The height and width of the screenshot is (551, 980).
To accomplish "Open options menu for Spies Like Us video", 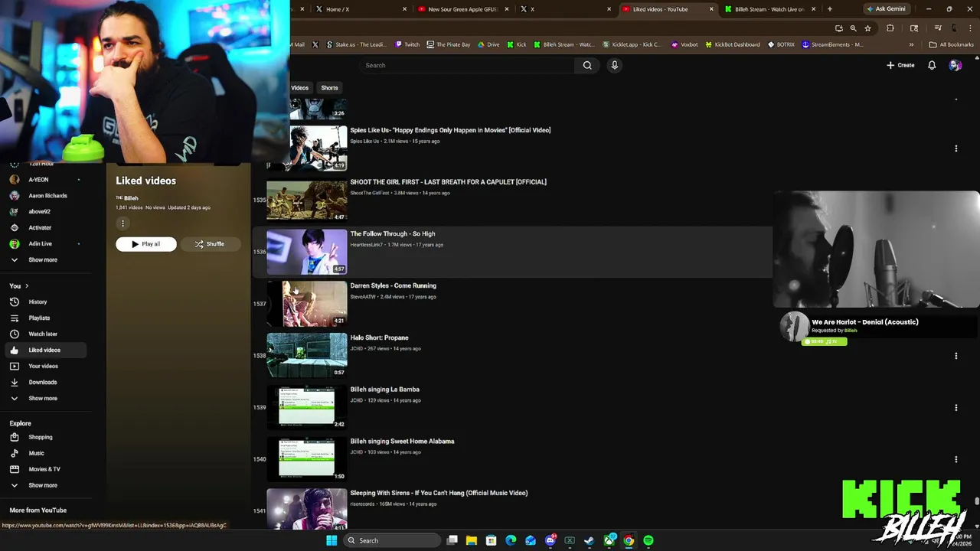I will (955, 148).
